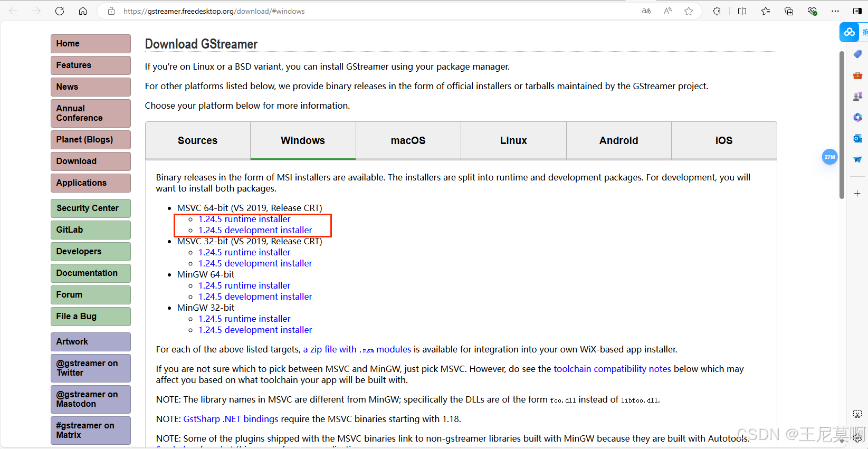
Task: Click the plus icon to customize sidebar
Action: point(857,194)
